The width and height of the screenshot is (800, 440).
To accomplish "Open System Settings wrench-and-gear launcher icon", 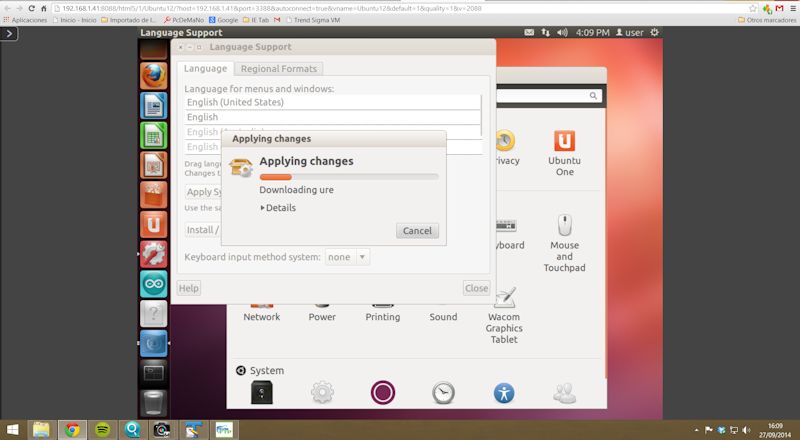I will coord(154,254).
